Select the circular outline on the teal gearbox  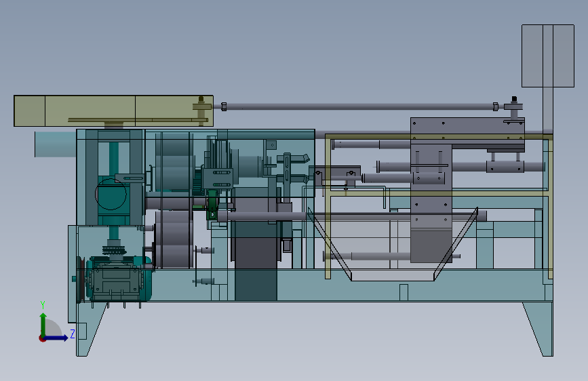pos(111,195)
